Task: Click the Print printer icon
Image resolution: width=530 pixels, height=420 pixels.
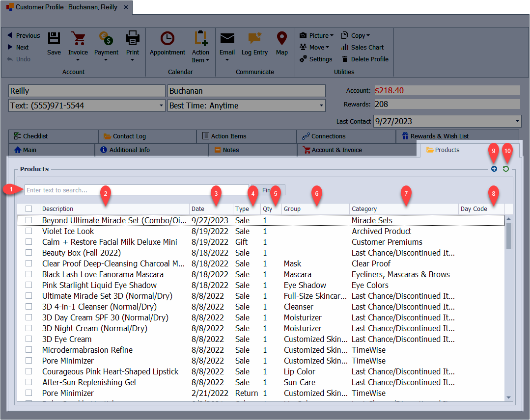Action: point(133,38)
